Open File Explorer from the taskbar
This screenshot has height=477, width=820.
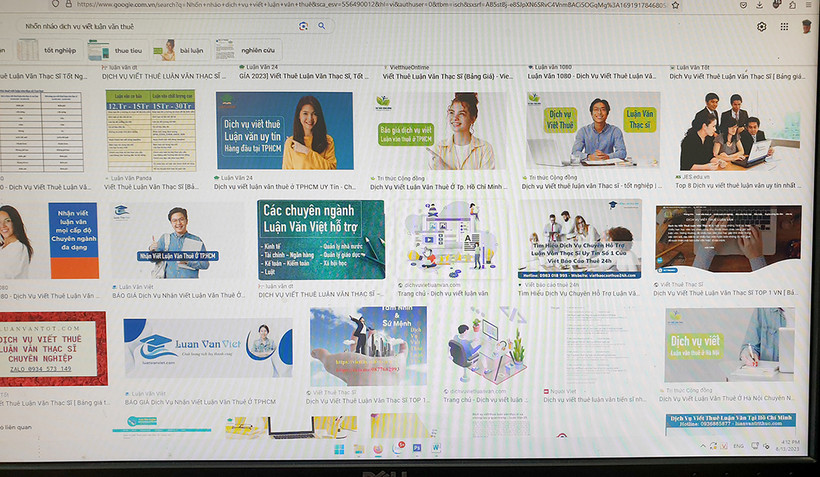coord(357,450)
